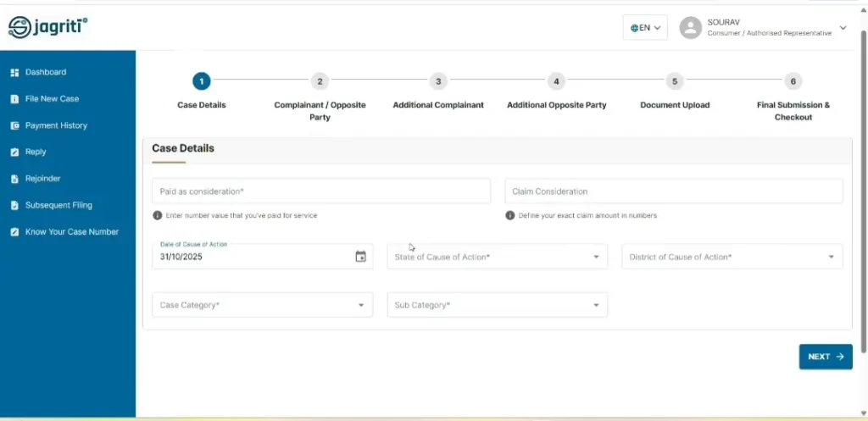
Task: Click scrollbar down arrow at bottom right
Action: (864, 413)
